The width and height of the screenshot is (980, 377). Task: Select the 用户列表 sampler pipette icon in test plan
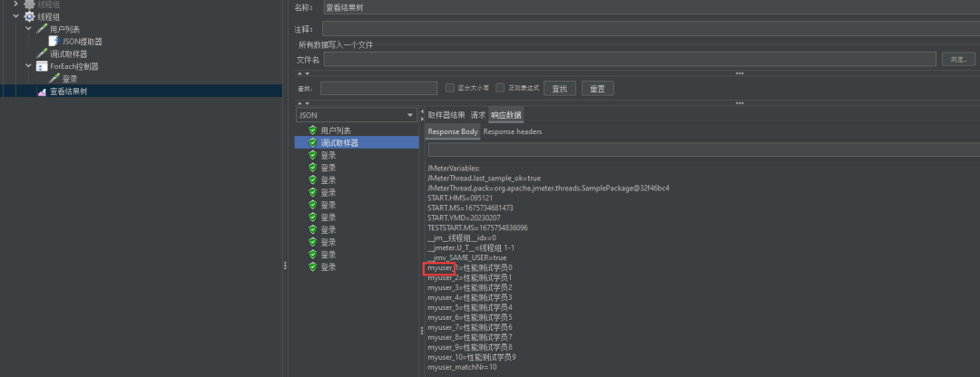pyautogui.click(x=41, y=29)
